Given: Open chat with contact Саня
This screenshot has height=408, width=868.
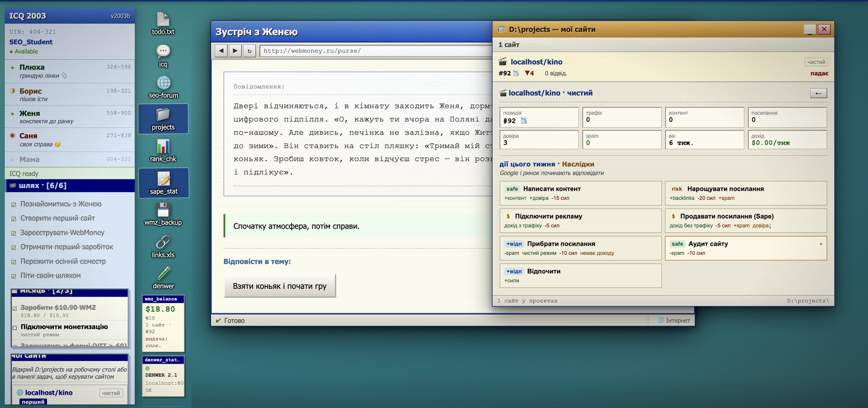Looking at the screenshot, I should 70,140.
